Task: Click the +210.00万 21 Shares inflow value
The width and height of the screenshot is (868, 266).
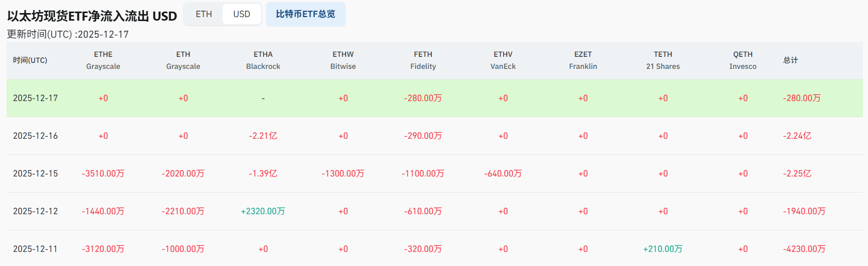Action: pyautogui.click(x=662, y=249)
